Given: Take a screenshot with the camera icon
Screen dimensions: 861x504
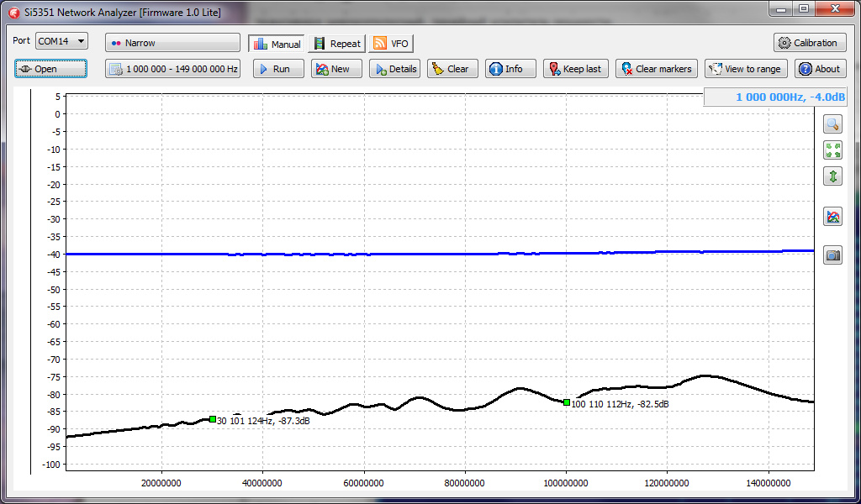Looking at the screenshot, I should pyautogui.click(x=832, y=255).
